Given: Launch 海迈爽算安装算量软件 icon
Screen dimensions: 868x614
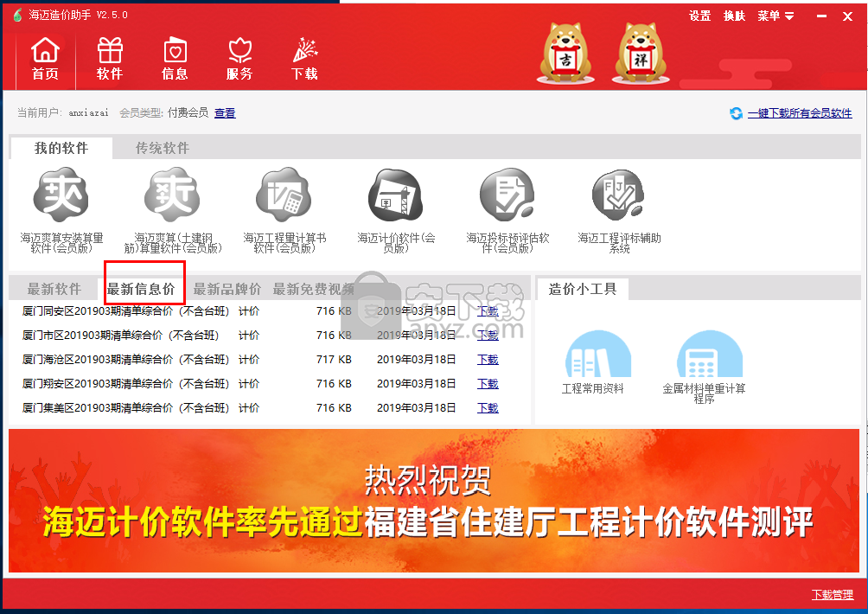Looking at the screenshot, I should tap(61, 195).
